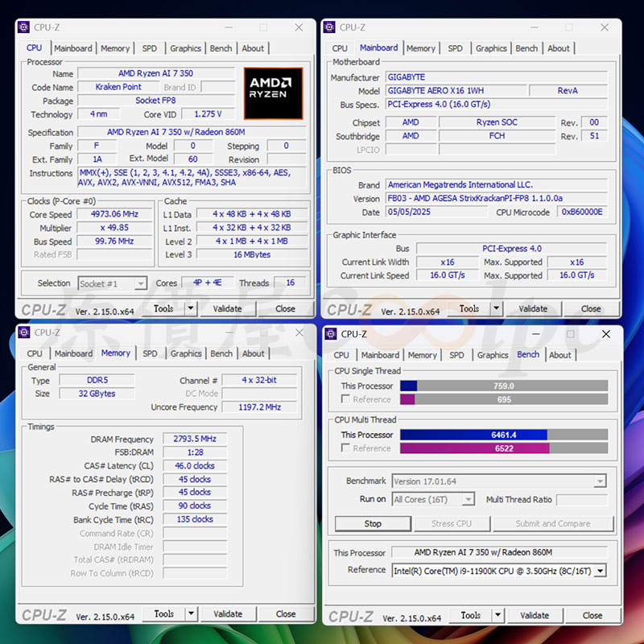Click the Manufacturer value GIGABYTE
This screenshot has width=644, height=644.
click(497, 76)
